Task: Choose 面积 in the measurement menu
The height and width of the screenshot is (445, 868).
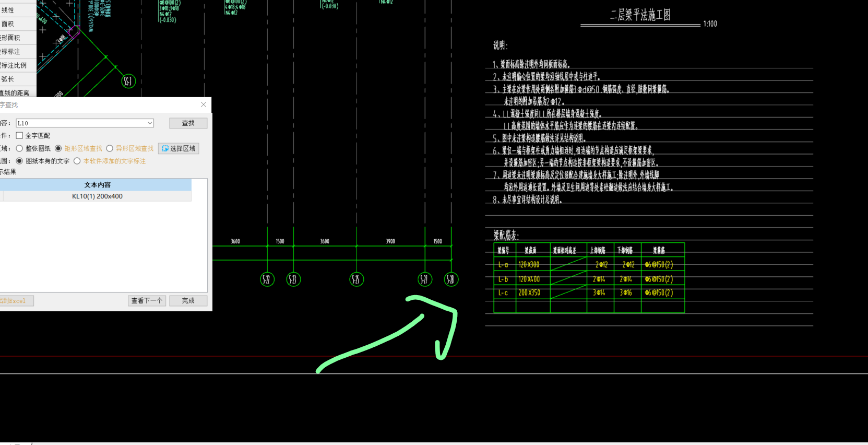Action: [18, 24]
